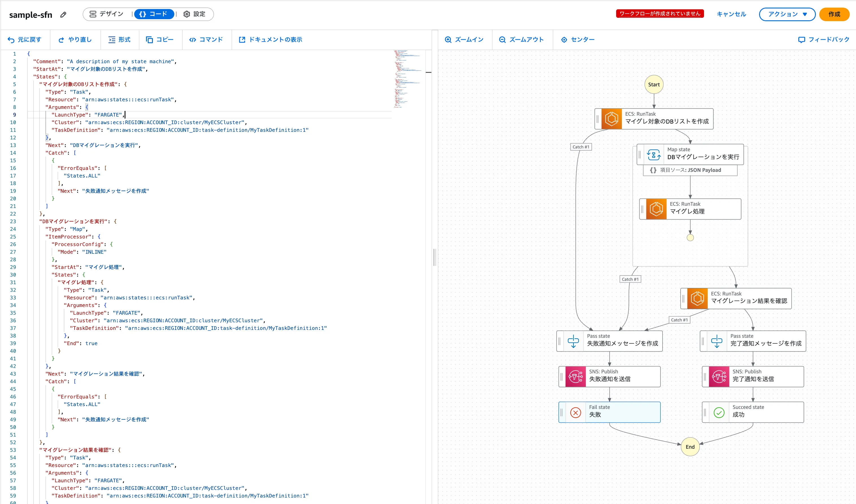856x504 pixels.
Task: Open the アクション dropdown menu
Action: [787, 14]
